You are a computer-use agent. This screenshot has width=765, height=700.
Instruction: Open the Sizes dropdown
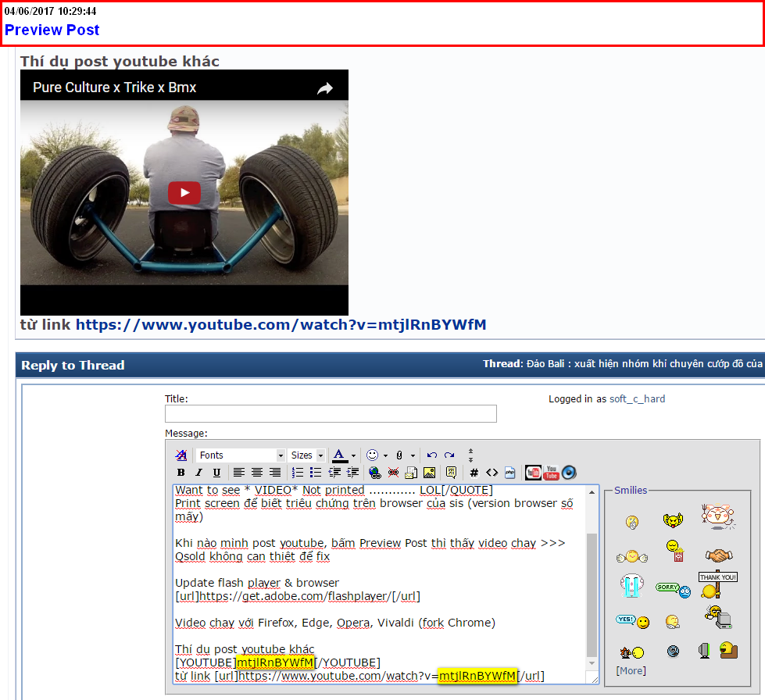pos(307,455)
